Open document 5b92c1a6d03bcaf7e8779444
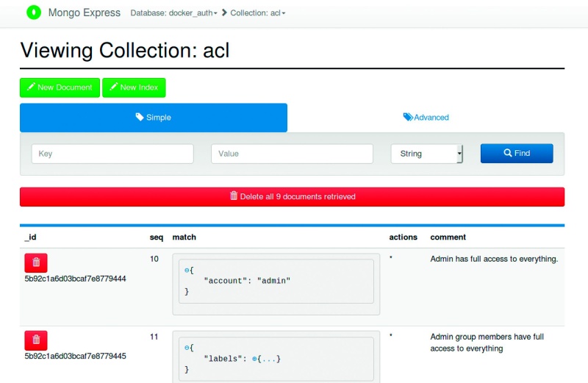This screenshot has width=588, height=383. click(76, 279)
